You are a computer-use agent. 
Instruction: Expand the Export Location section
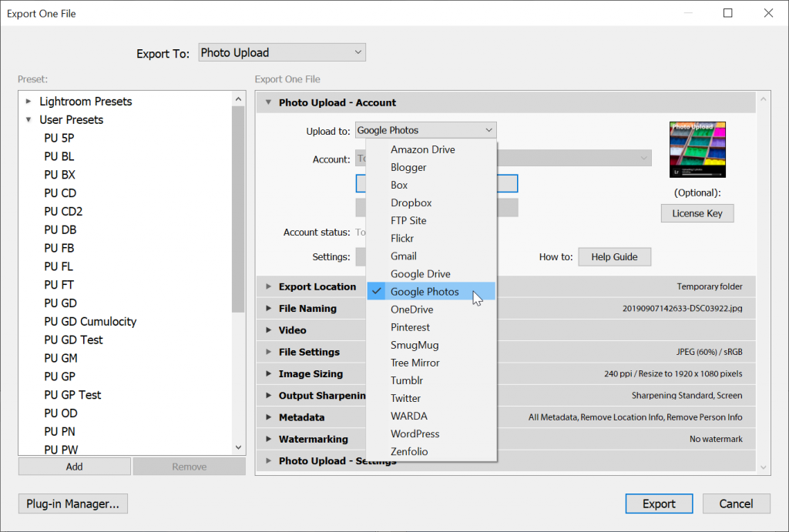coord(269,286)
